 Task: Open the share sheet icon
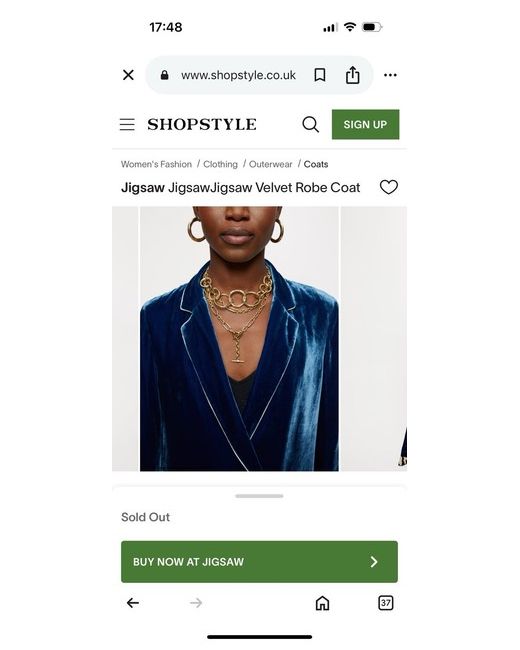[x=352, y=75]
